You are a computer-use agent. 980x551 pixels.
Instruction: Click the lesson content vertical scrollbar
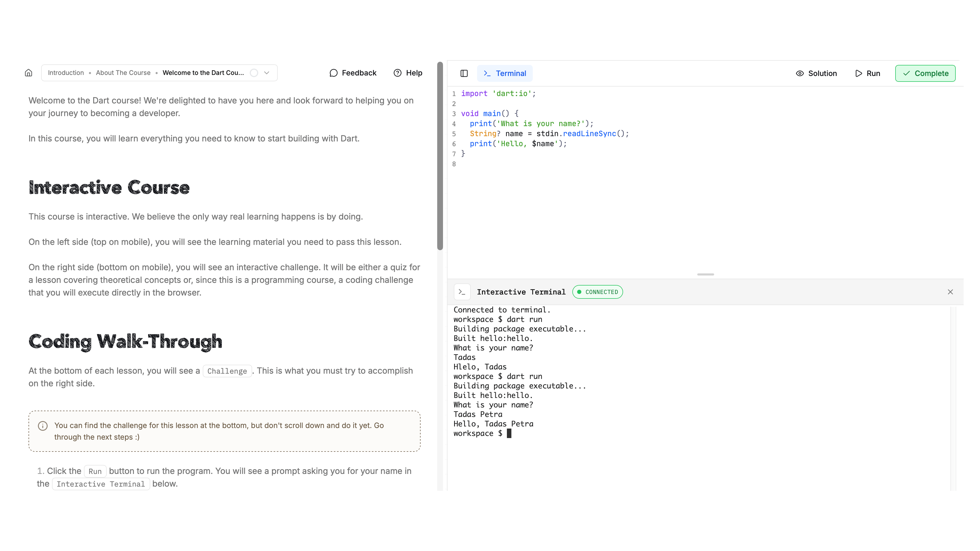[x=440, y=156]
